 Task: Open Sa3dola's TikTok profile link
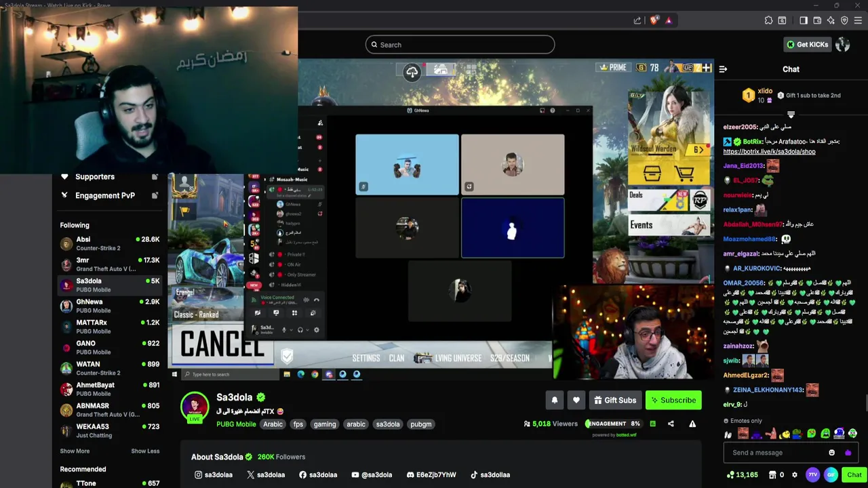point(490,474)
